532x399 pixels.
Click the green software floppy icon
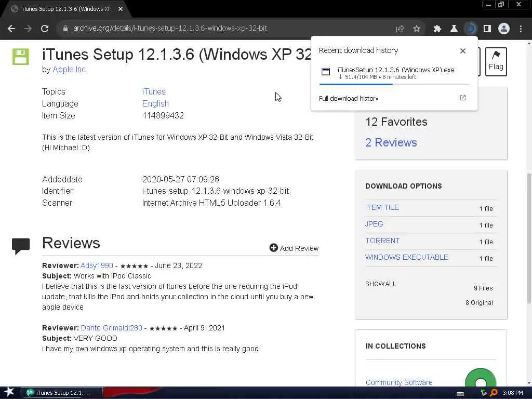point(21,57)
